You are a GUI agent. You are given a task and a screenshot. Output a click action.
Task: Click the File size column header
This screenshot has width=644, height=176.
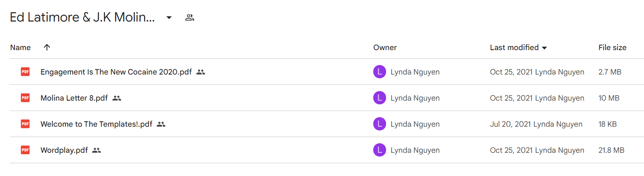click(x=612, y=48)
